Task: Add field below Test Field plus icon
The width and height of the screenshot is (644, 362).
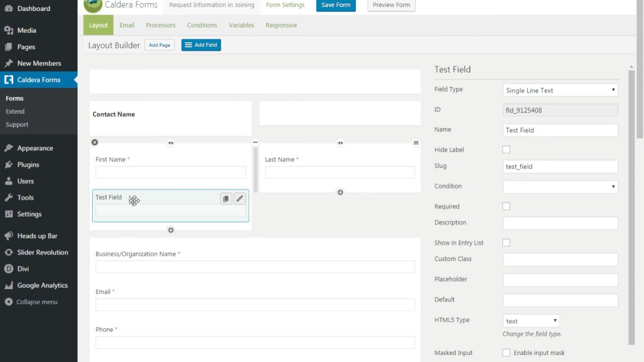Action: pos(171,230)
